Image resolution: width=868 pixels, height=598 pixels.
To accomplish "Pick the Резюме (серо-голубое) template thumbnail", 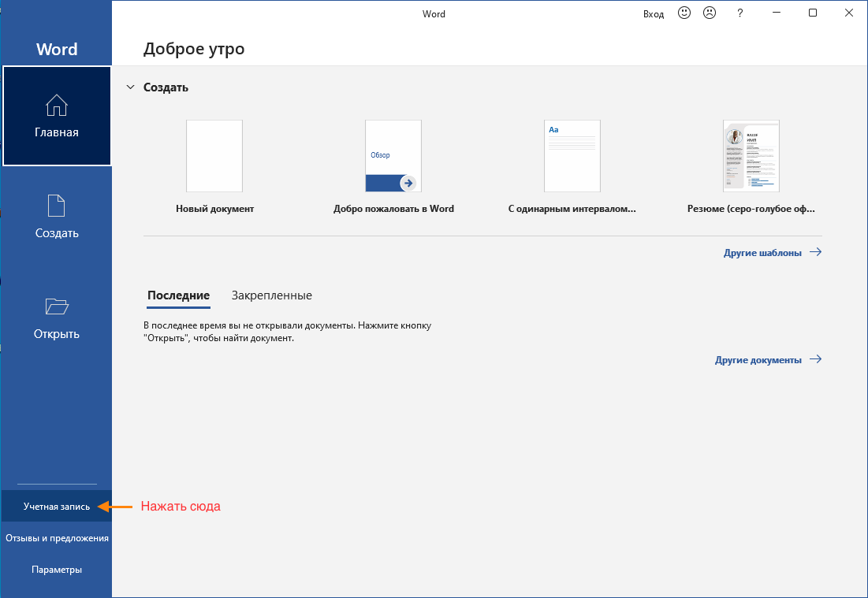I will [751, 156].
